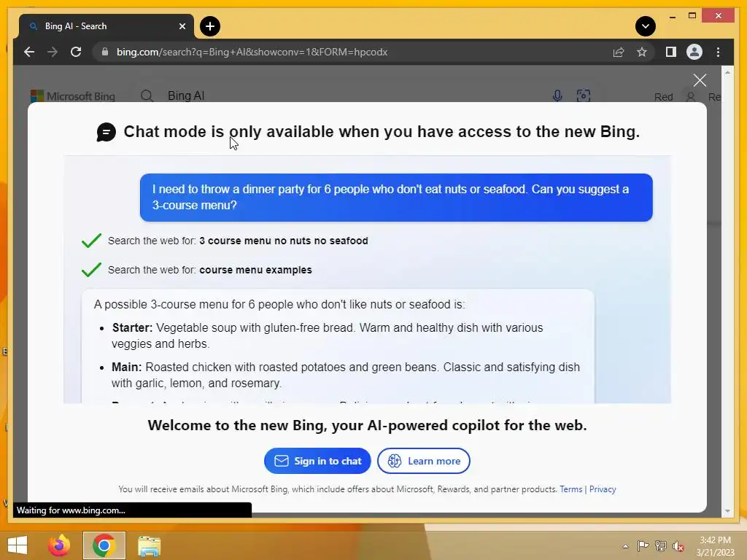Click the Bing search magnifier icon
The width and height of the screenshot is (747, 560).
[x=147, y=96]
